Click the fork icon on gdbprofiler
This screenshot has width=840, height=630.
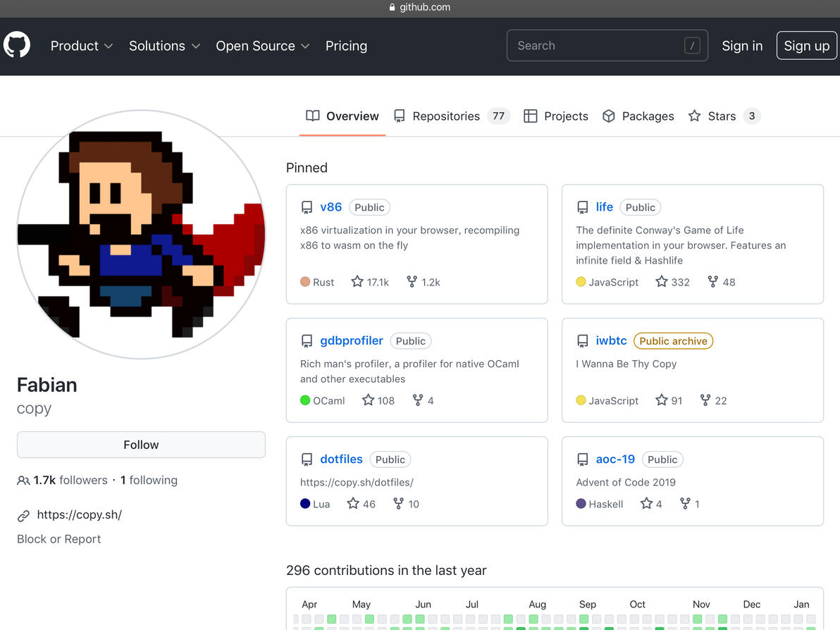click(x=418, y=400)
